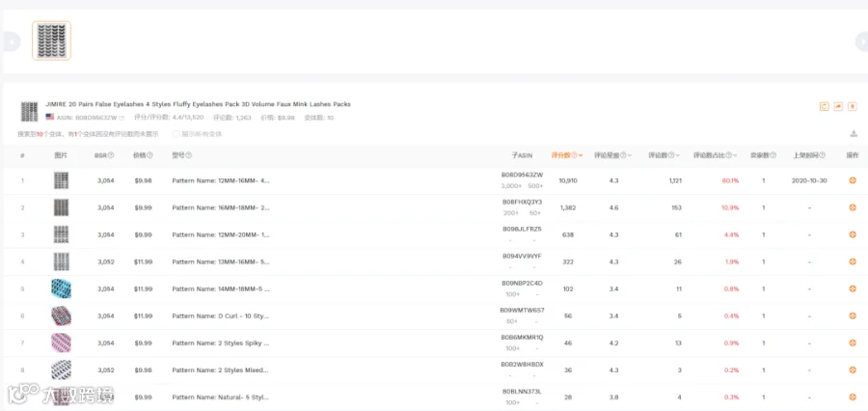This screenshot has height=411, width=868.
Task: Open child ASIN B094VV9VYF link
Action: tap(522, 256)
